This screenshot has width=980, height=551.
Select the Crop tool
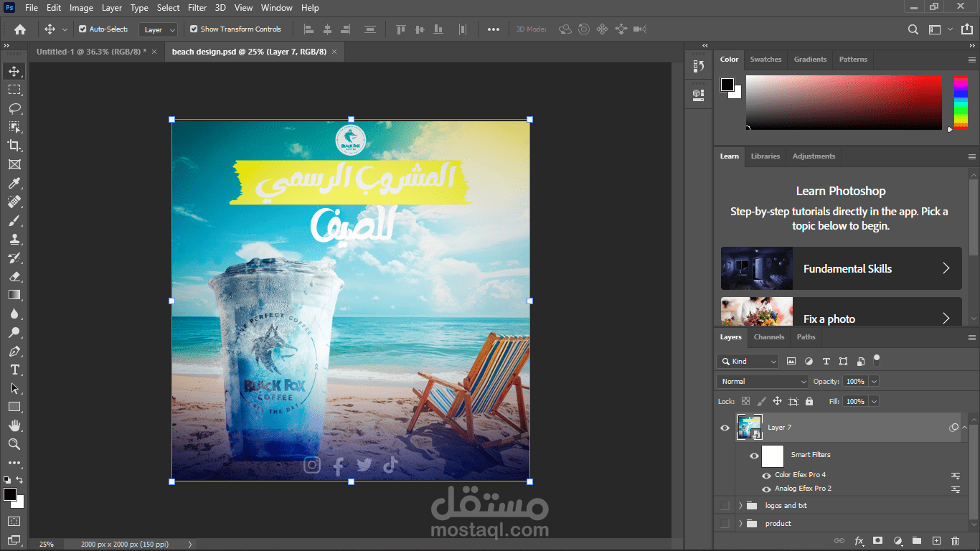click(14, 146)
